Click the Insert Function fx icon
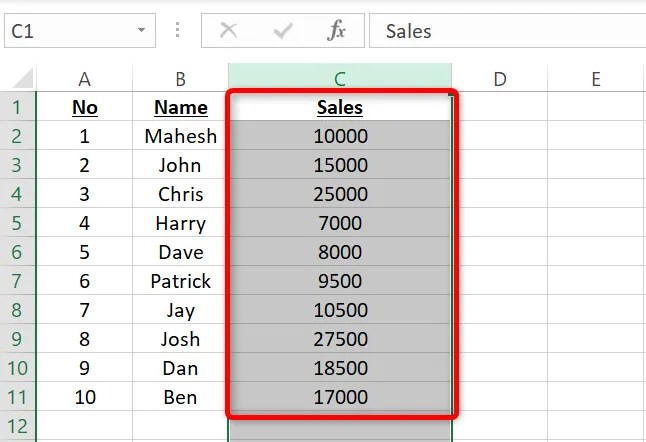Image resolution: width=646 pixels, height=442 pixels. click(337, 31)
